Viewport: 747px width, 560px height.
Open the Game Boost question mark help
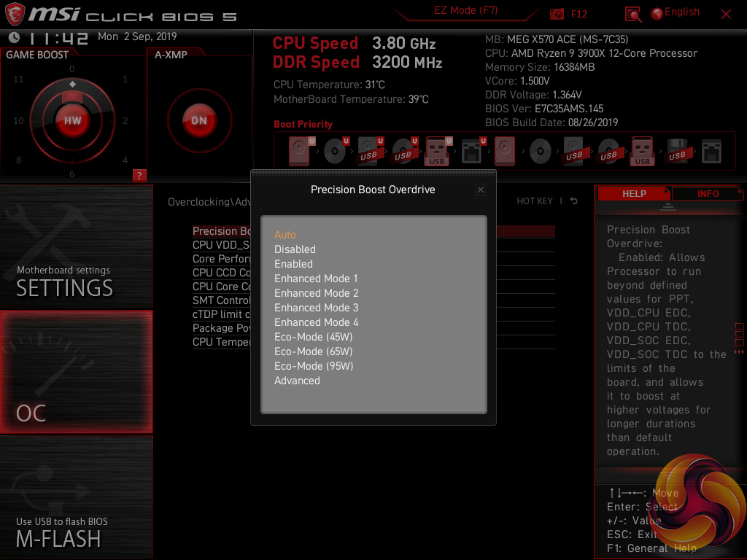point(139,175)
